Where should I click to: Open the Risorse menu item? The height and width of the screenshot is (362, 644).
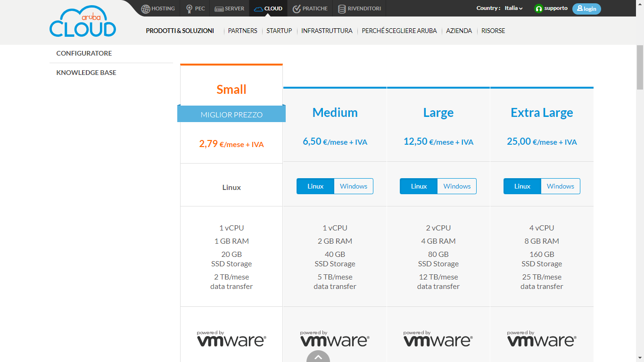(x=493, y=31)
